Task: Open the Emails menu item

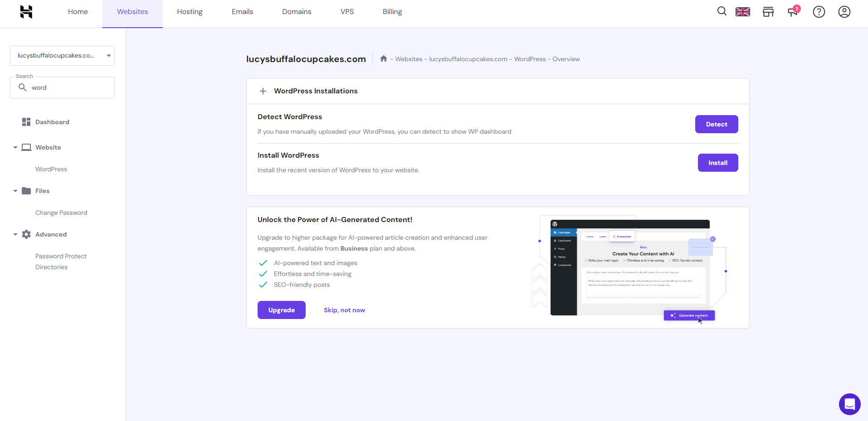Action: tap(242, 11)
